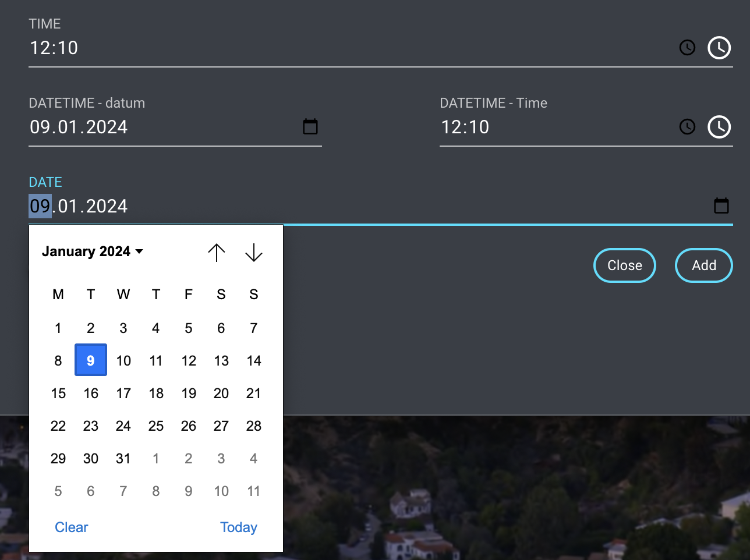Select the highlighted day 9 in calendar
This screenshot has width=750, height=560.
(x=91, y=360)
